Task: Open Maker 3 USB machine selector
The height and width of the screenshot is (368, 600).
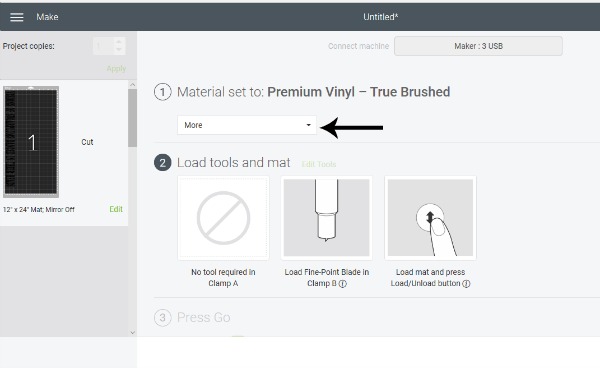Action: (x=478, y=46)
